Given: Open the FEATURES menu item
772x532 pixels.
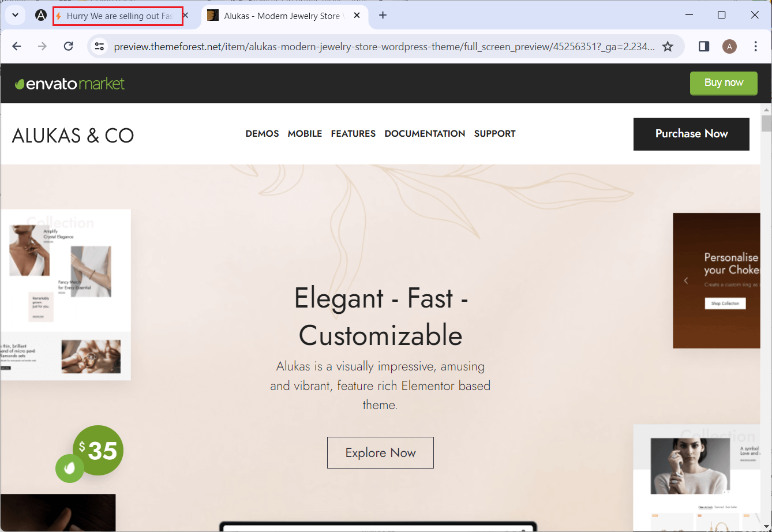Looking at the screenshot, I should click(353, 134).
